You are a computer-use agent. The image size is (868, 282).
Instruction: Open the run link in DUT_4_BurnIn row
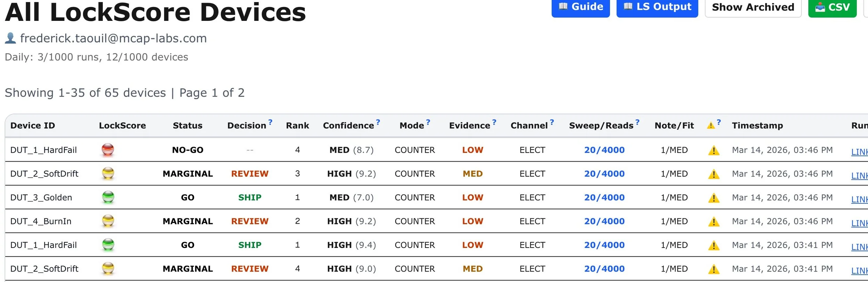[x=859, y=223]
